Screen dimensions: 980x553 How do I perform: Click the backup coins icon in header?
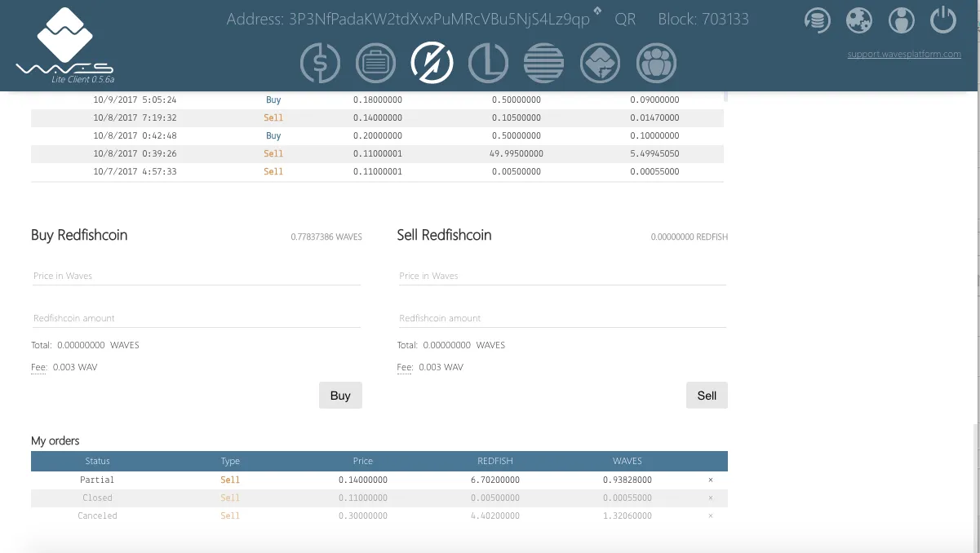[x=817, y=20]
